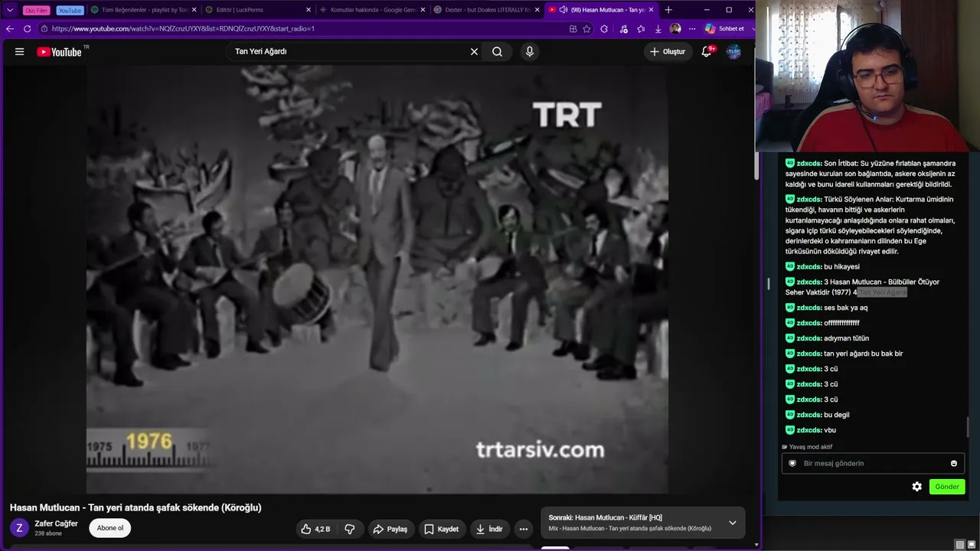This screenshot has height=551, width=980.
Task: Open the Zafer Cağfer channel name link
Action: [56, 523]
